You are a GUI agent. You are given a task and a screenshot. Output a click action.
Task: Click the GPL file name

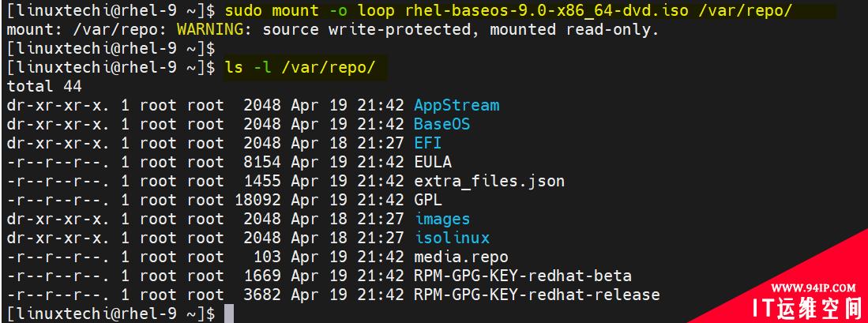tap(428, 201)
